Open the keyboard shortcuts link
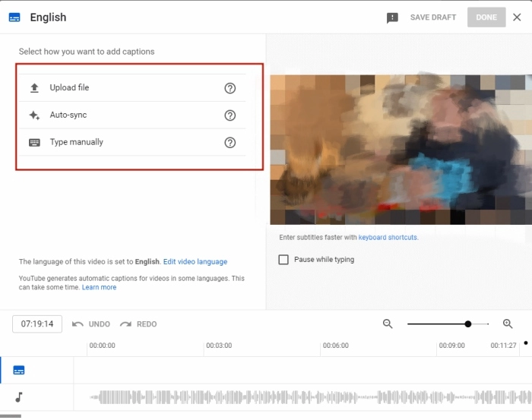 (388, 238)
